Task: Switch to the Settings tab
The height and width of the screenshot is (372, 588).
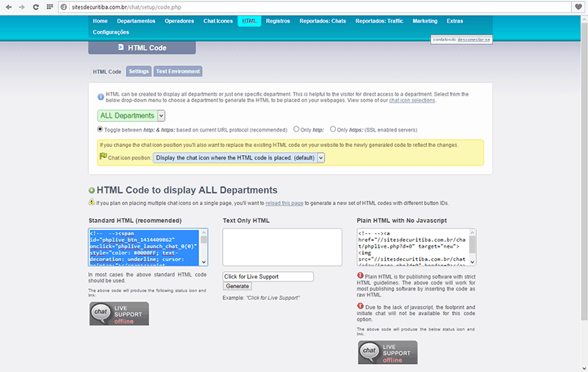Action: pyautogui.click(x=139, y=71)
